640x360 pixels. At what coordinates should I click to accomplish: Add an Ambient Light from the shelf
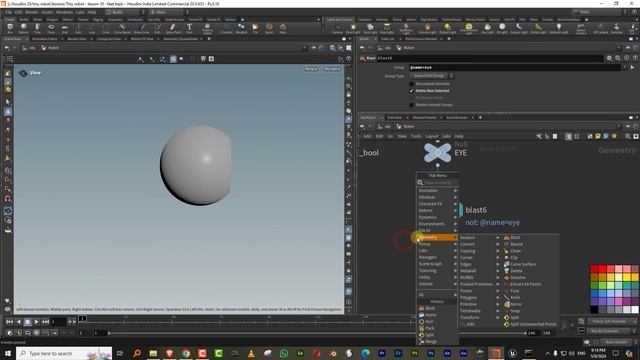coord(558,28)
